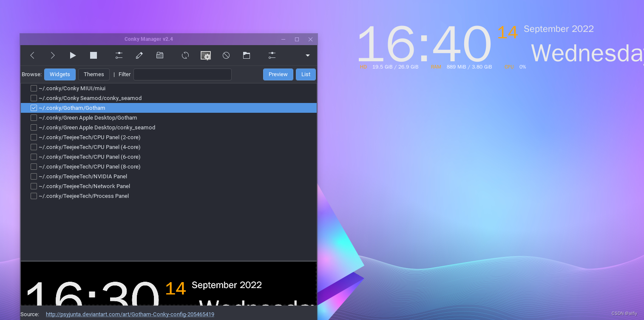Focus the Filter text field
This screenshot has width=644, height=320.
tap(182, 74)
